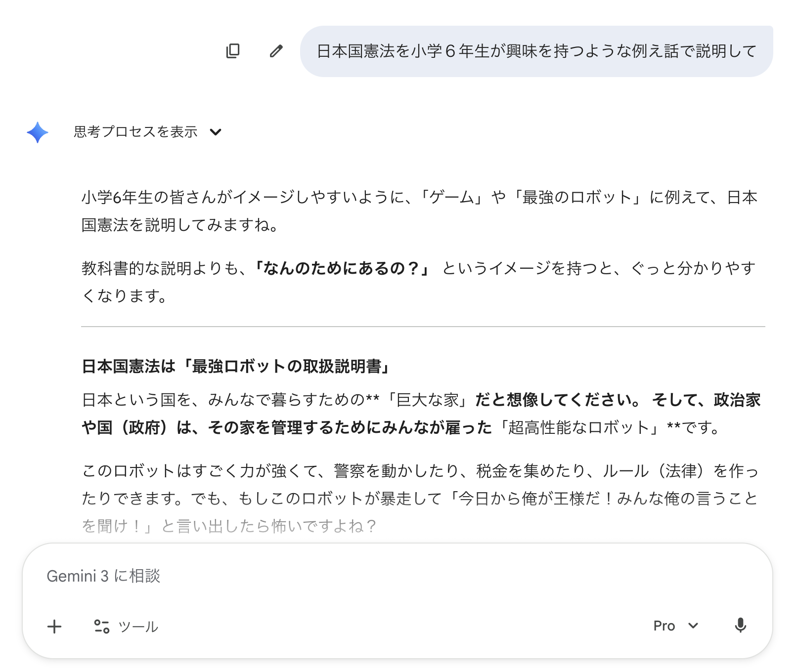This screenshot has width=796, height=672.
Task: Open the Pro model selector
Action: (664, 626)
